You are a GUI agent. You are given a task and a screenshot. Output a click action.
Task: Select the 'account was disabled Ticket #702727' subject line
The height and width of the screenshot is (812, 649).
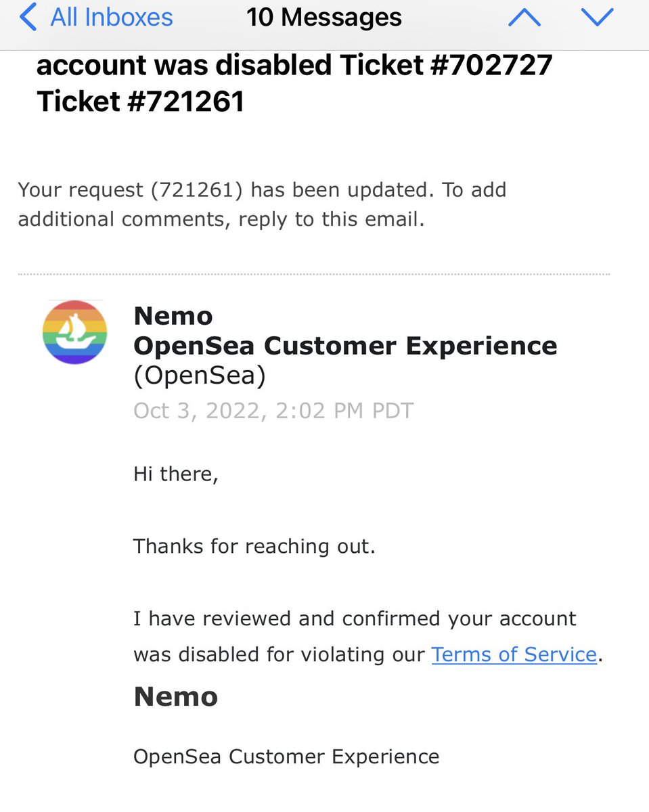[x=294, y=66]
